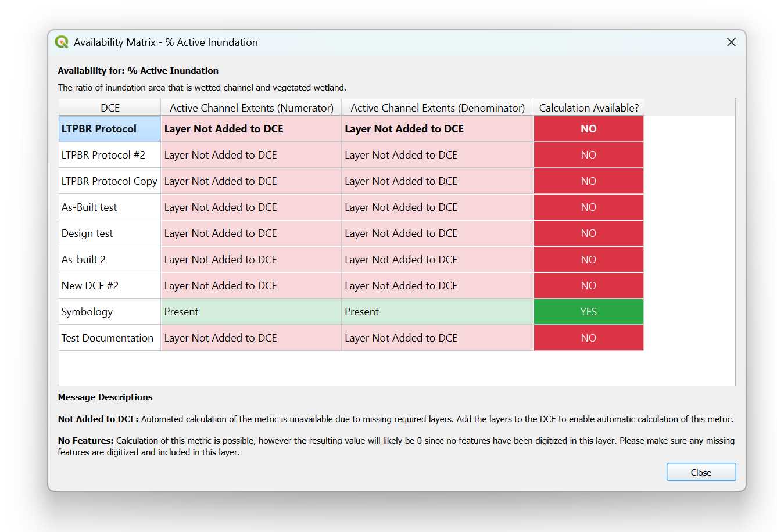Click the bold NO cell in the top row
The height and width of the screenshot is (532, 777).
point(589,129)
